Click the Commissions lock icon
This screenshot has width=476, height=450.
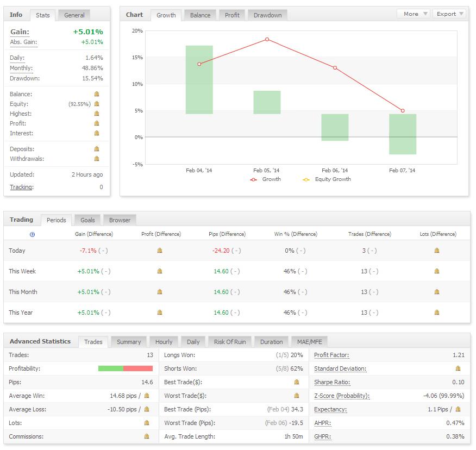[147, 436]
